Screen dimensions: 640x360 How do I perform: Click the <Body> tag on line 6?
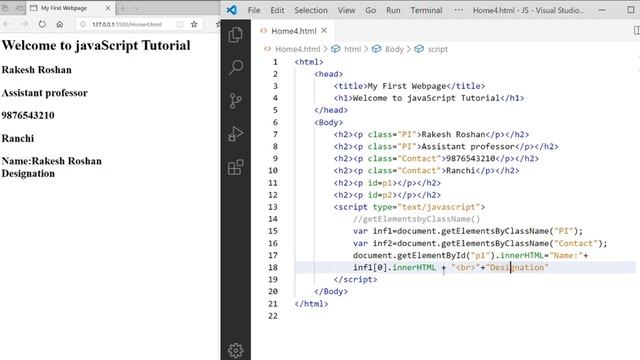[x=329, y=122]
